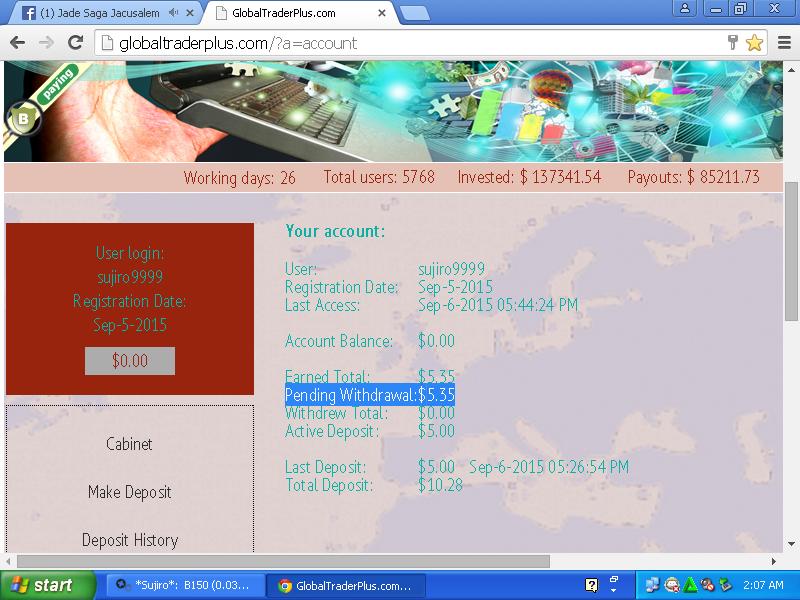The height and width of the screenshot is (600, 800).
Task: Open the Chrome hamburger menu
Action: click(783, 43)
